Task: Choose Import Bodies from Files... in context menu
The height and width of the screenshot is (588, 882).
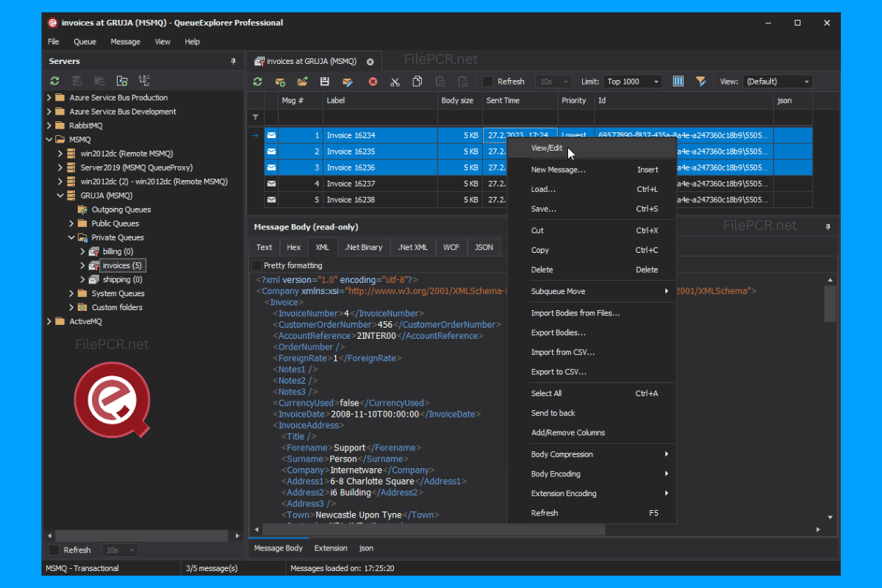Action: pyautogui.click(x=592, y=313)
